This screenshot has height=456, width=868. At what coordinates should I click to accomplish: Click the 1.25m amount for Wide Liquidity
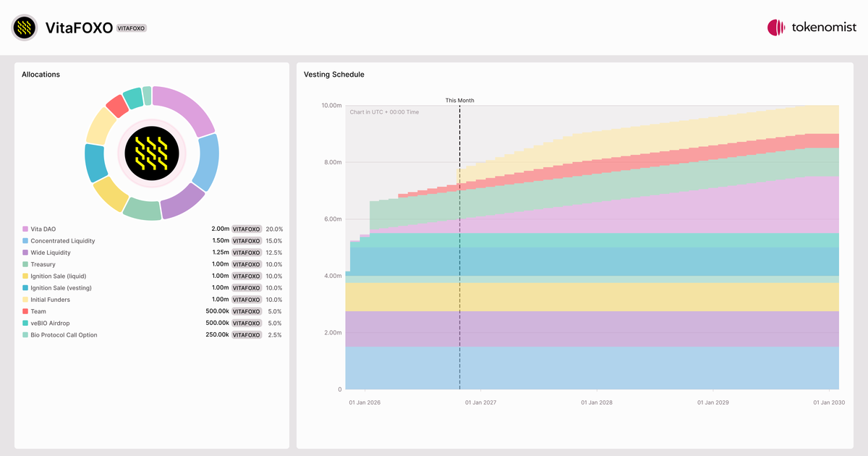220,253
